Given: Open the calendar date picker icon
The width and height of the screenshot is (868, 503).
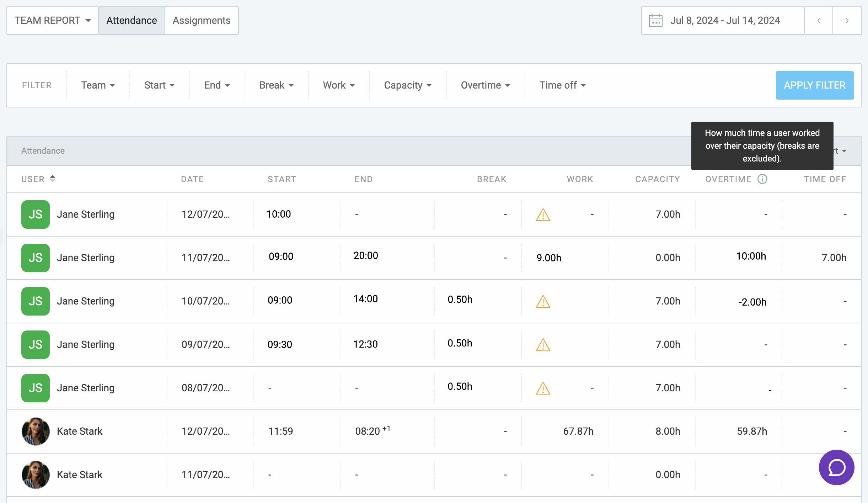Looking at the screenshot, I should [x=656, y=20].
